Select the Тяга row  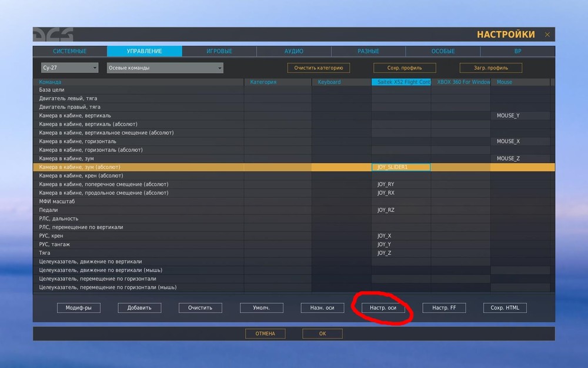[293, 253]
